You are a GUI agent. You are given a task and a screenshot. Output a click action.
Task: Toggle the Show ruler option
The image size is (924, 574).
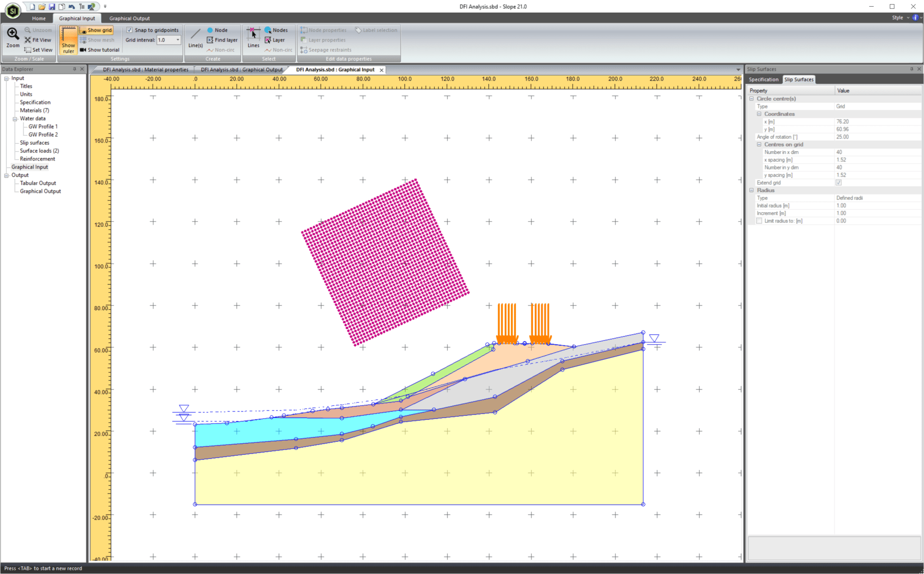tap(68, 40)
